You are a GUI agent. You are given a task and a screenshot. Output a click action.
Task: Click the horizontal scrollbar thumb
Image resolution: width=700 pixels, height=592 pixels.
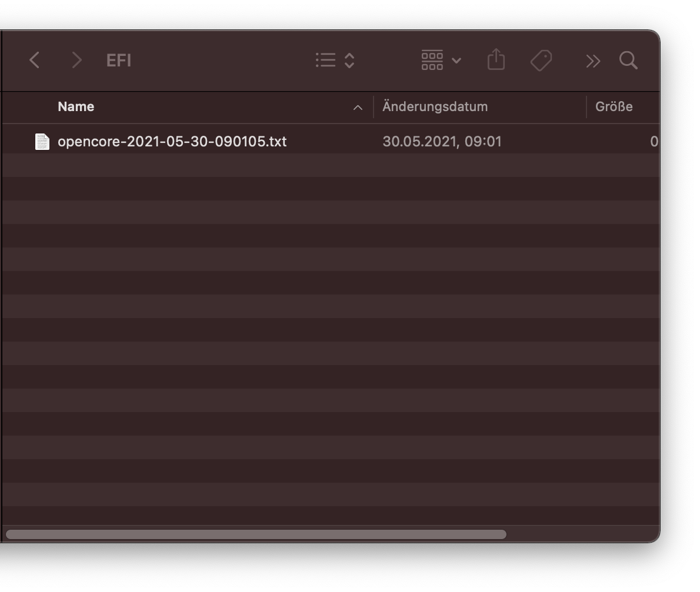click(256, 534)
